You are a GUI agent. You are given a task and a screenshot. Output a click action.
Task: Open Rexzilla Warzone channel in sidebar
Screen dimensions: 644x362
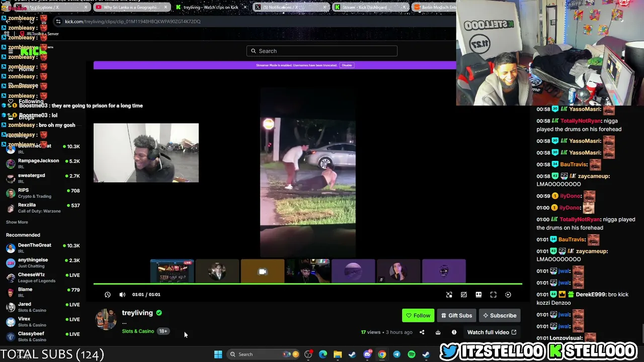click(43, 208)
